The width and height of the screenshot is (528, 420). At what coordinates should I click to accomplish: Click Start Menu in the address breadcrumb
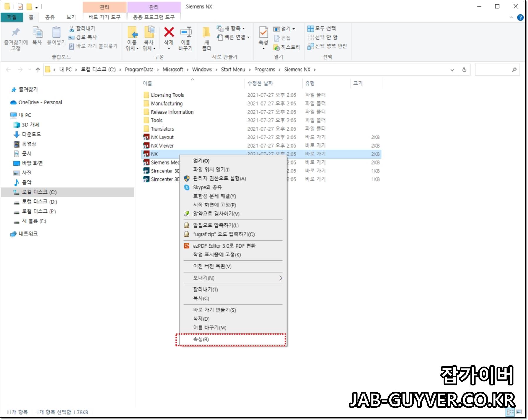pos(233,70)
